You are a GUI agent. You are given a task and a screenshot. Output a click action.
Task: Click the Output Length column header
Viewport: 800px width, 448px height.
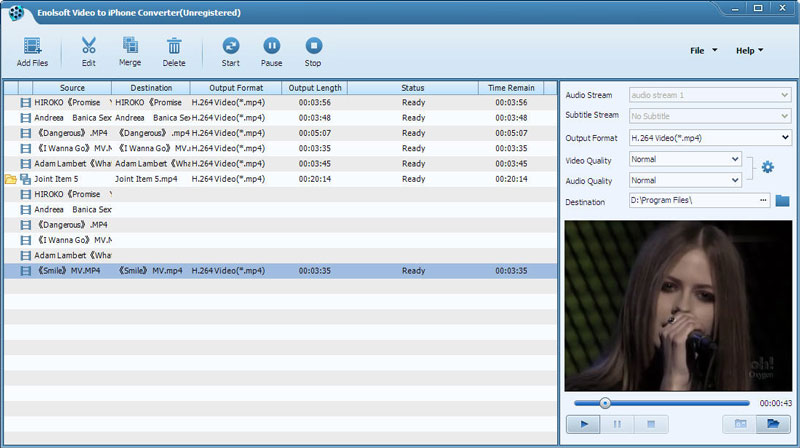[315, 88]
